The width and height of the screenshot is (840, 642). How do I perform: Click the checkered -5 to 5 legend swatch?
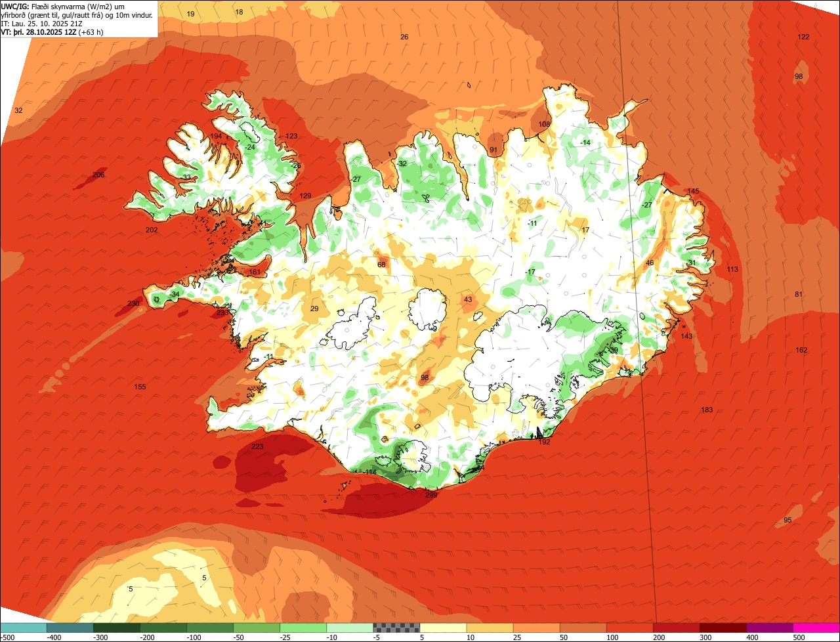396,628
